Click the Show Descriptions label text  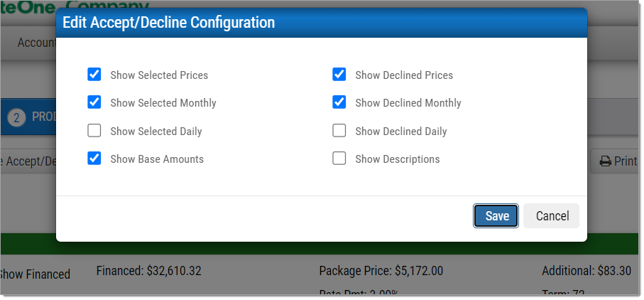click(x=398, y=159)
